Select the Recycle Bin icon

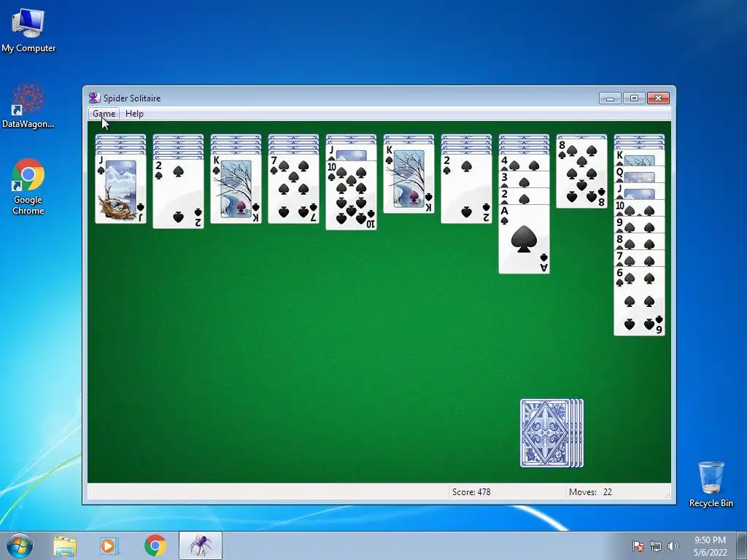click(x=711, y=485)
